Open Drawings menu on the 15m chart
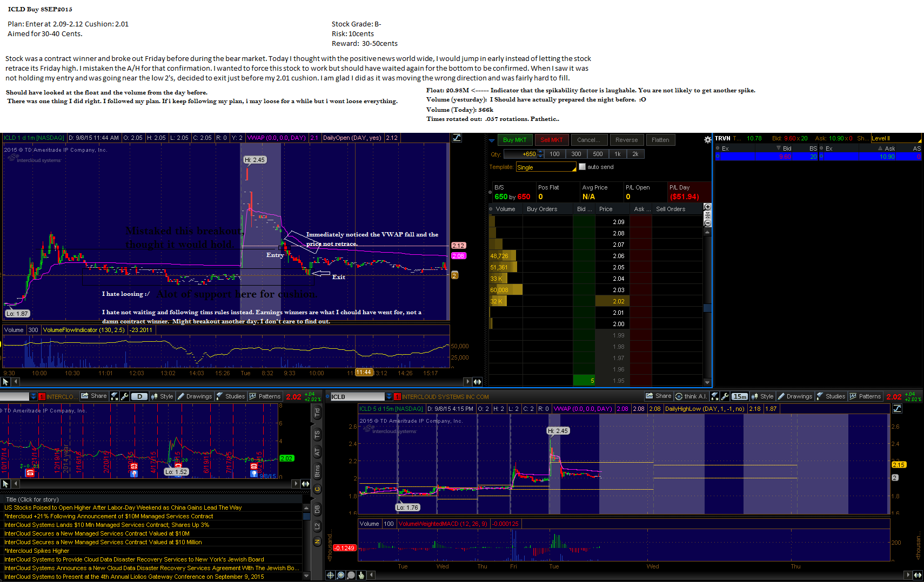924x582 pixels. coord(795,396)
